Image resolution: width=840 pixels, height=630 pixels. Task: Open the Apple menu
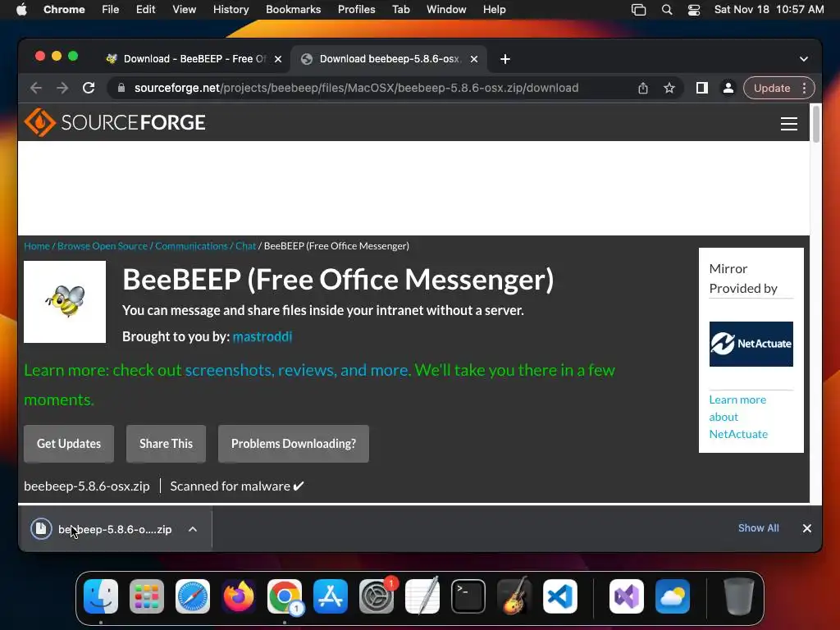pos(21,10)
